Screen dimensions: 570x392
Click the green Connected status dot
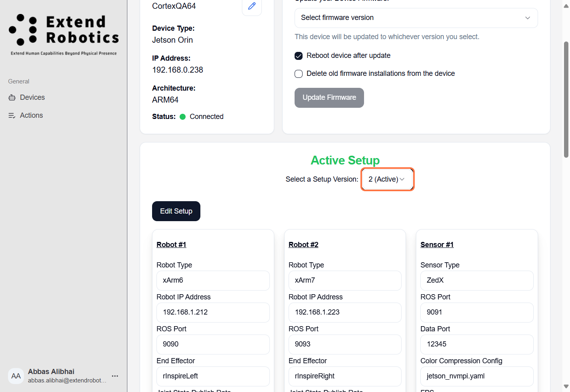tap(183, 117)
